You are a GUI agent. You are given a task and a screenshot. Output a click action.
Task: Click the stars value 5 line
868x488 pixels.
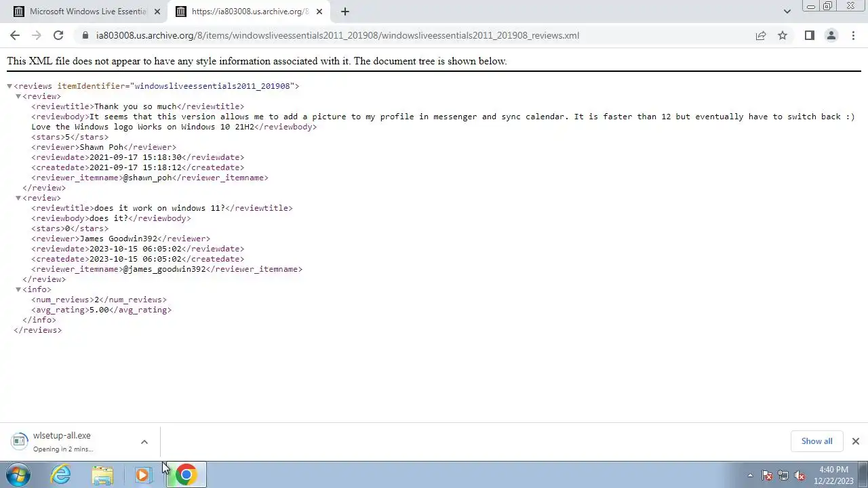pyautogui.click(x=70, y=137)
